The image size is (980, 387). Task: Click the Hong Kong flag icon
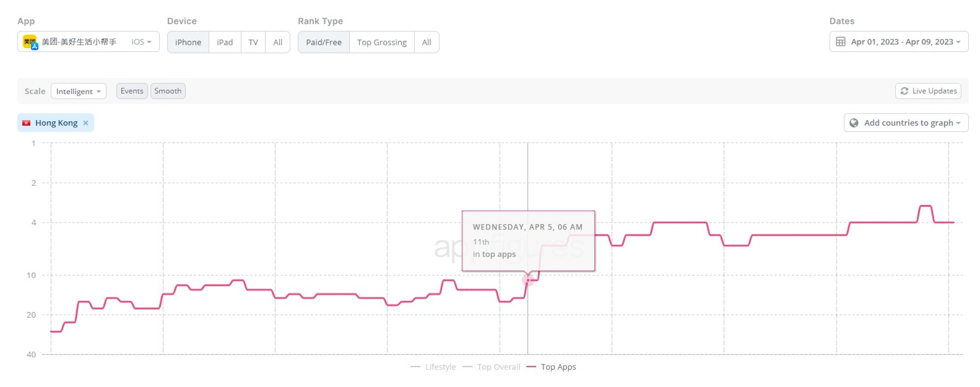pos(27,123)
